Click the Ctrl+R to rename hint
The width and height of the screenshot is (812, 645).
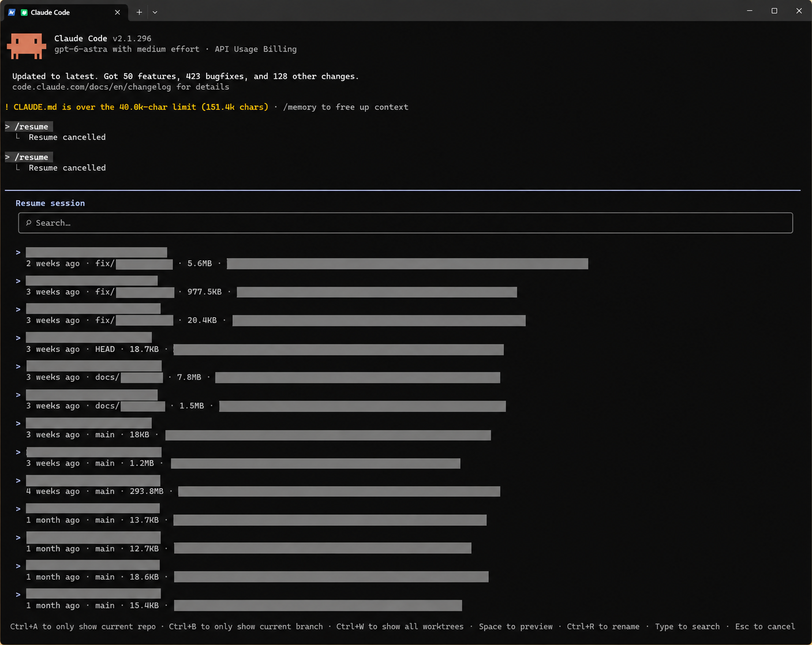click(603, 627)
